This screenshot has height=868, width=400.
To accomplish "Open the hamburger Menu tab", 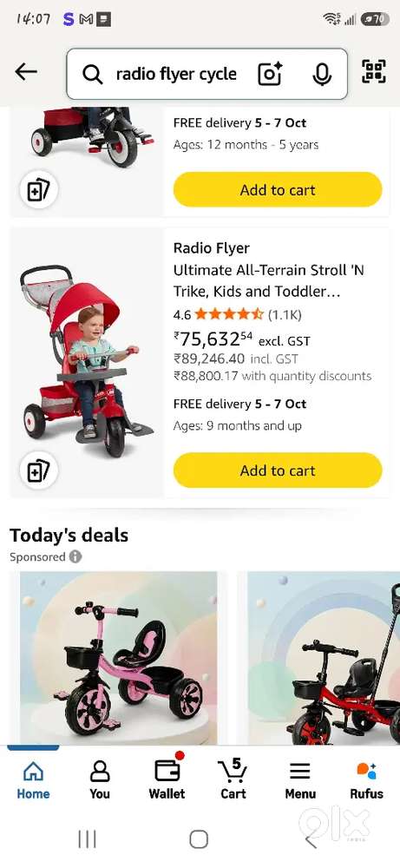I will coord(300,780).
